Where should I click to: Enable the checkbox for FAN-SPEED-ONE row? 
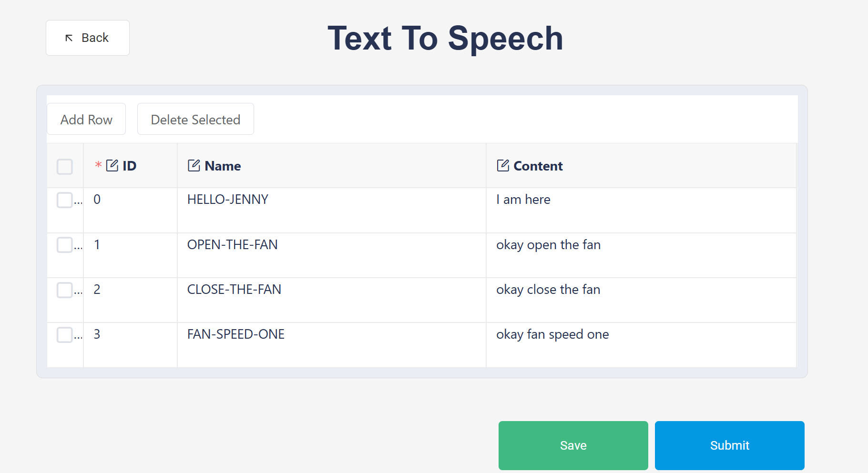point(65,334)
